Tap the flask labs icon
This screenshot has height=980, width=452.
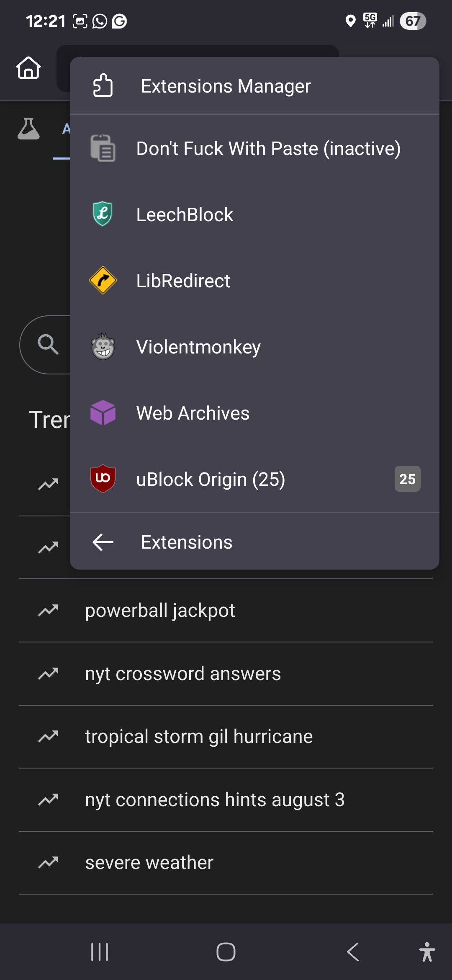[28, 129]
